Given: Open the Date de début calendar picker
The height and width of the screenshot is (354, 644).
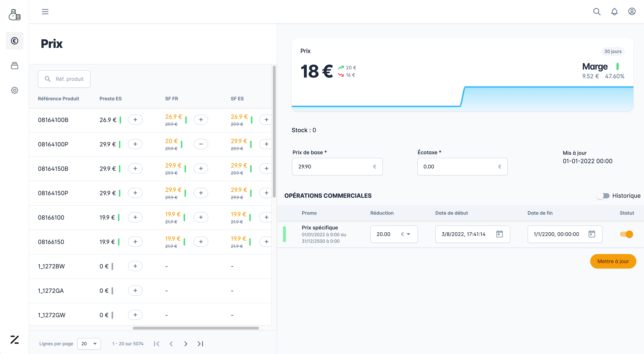Looking at the screenshot, I should (x=499, y=234).
